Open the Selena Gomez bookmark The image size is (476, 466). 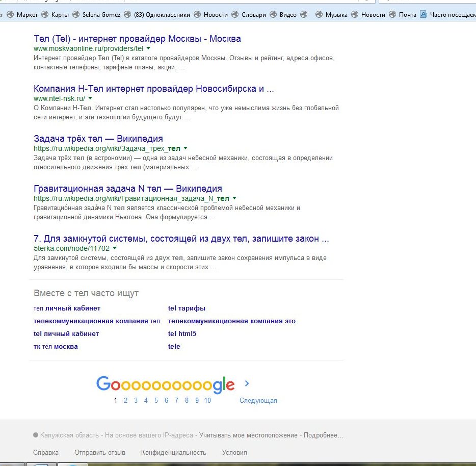(x=96, y=15)
